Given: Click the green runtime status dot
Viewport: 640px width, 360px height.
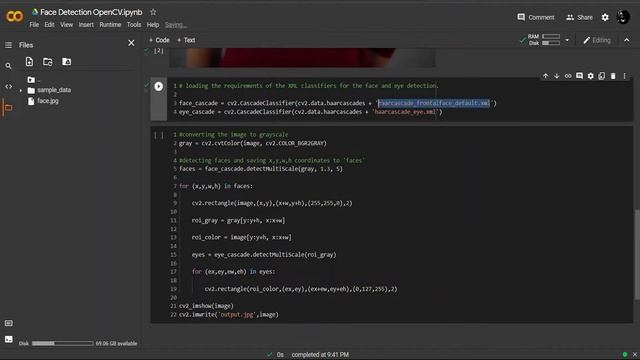Looking at the screenshot, I should [x=624, y=355].
